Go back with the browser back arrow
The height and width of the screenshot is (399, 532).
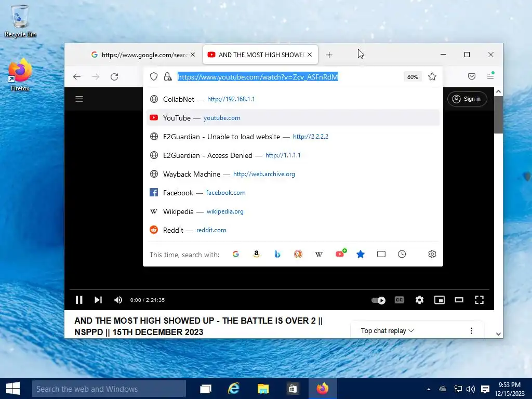(77, 77)
